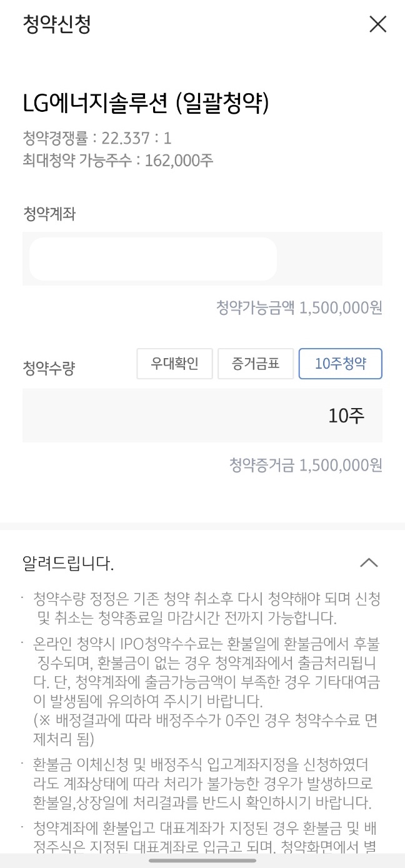Tap the 청약가능금액 1,500,000원 amount
Screen dimensions: 405x868
coord(299,308)
